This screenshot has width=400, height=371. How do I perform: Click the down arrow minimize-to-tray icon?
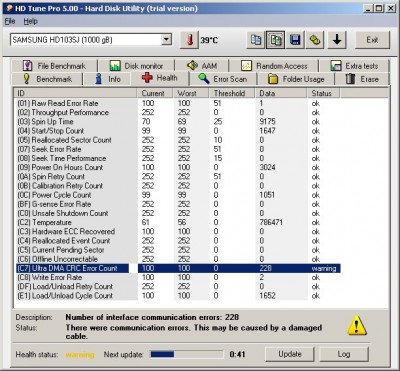point(337,40)
